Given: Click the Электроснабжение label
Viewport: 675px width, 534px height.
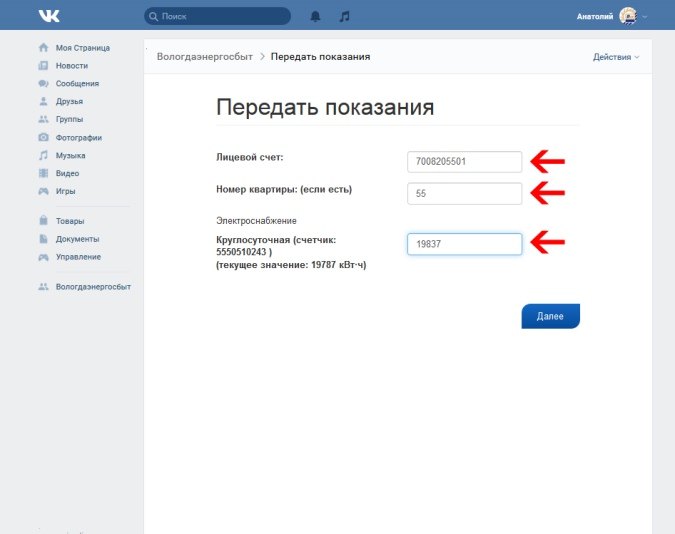Looking at the screenshot, I should [x=256, y=221].
